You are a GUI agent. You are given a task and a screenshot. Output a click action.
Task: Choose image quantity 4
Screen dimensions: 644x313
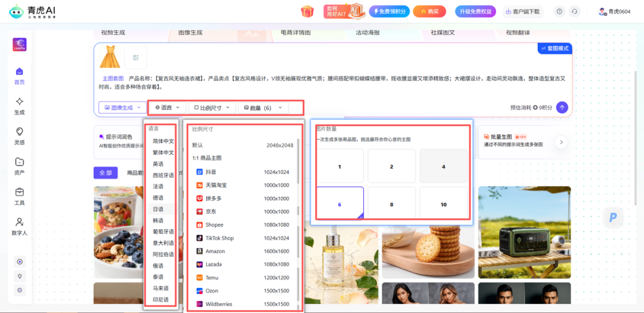[x=444, y=166]
